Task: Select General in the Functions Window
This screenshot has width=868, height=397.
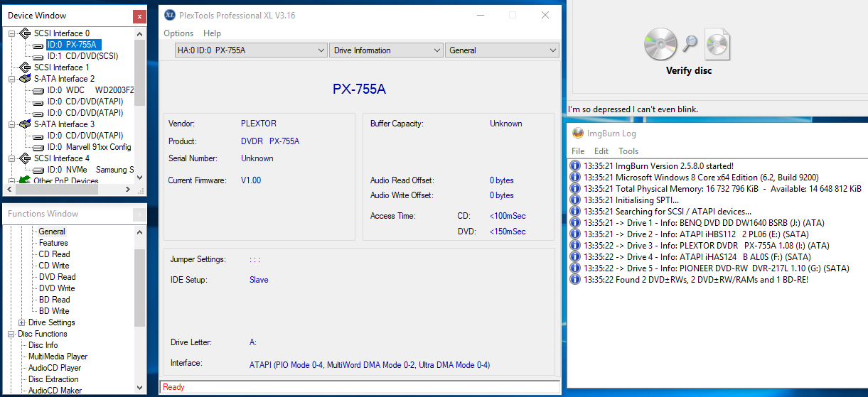Action: (x=52, y=232)
